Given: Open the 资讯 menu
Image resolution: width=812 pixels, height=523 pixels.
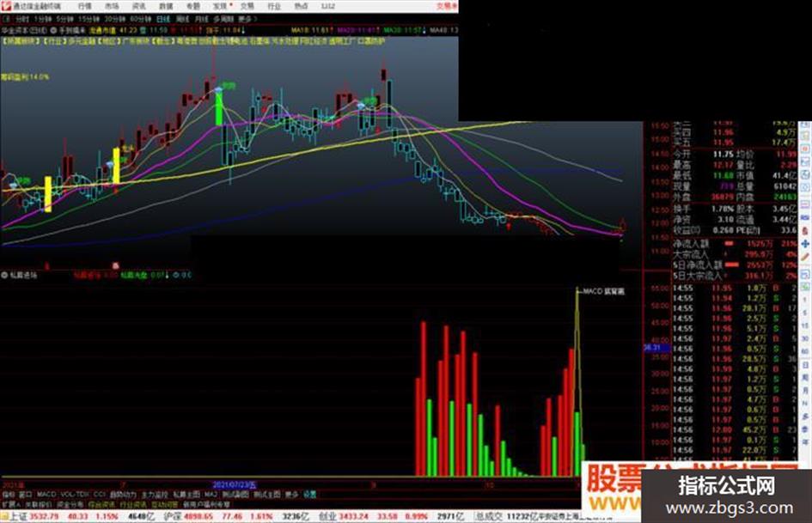Looking at the screenshot, I should click(139, 6).
